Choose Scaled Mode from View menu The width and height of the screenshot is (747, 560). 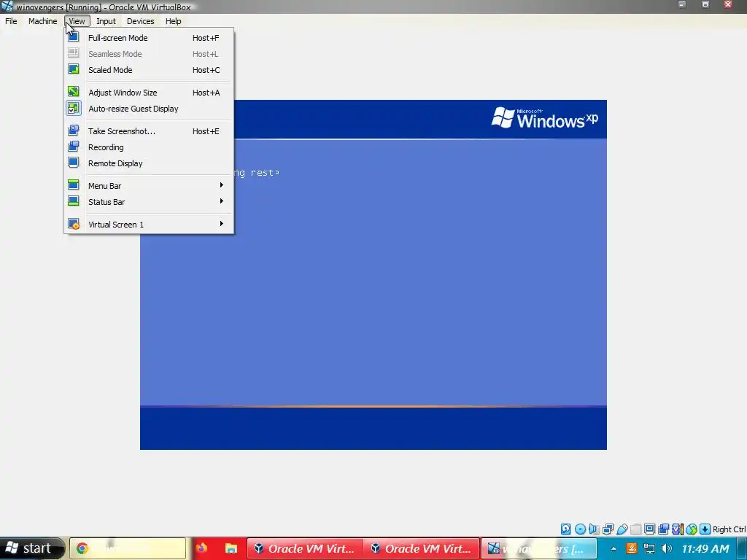149,70
